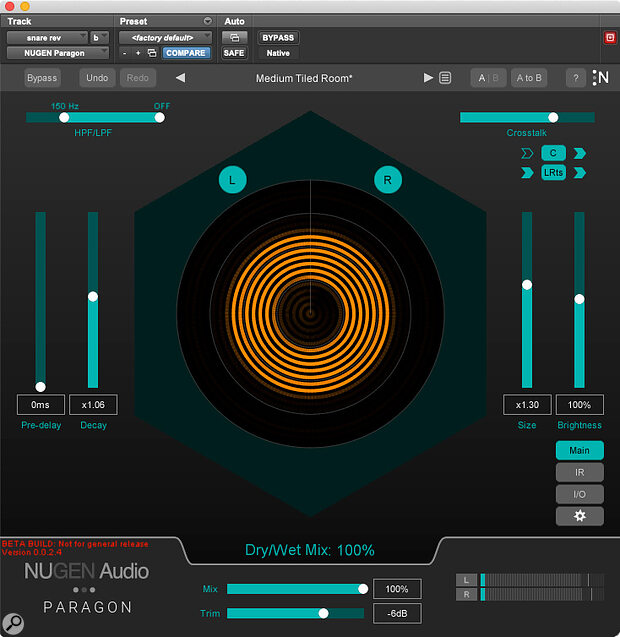
Task: Click the Native label button
Action: pos(278,53)
